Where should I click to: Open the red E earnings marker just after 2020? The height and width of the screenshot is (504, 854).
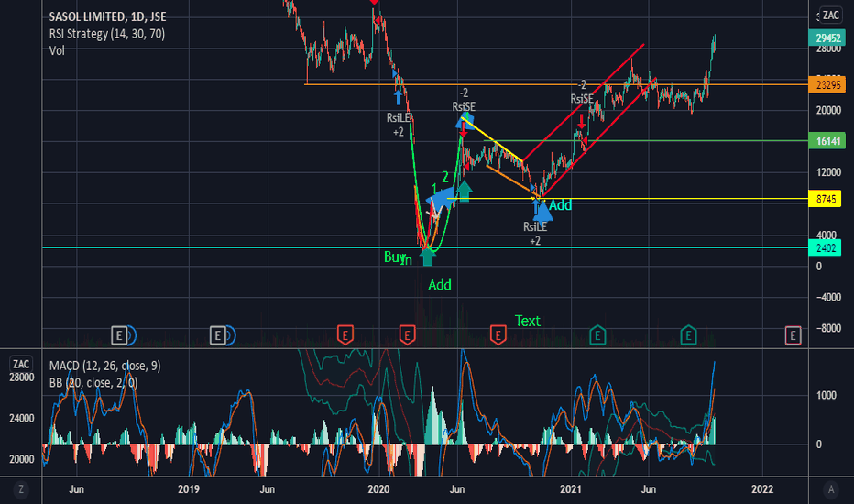click(x=407, y=334)
